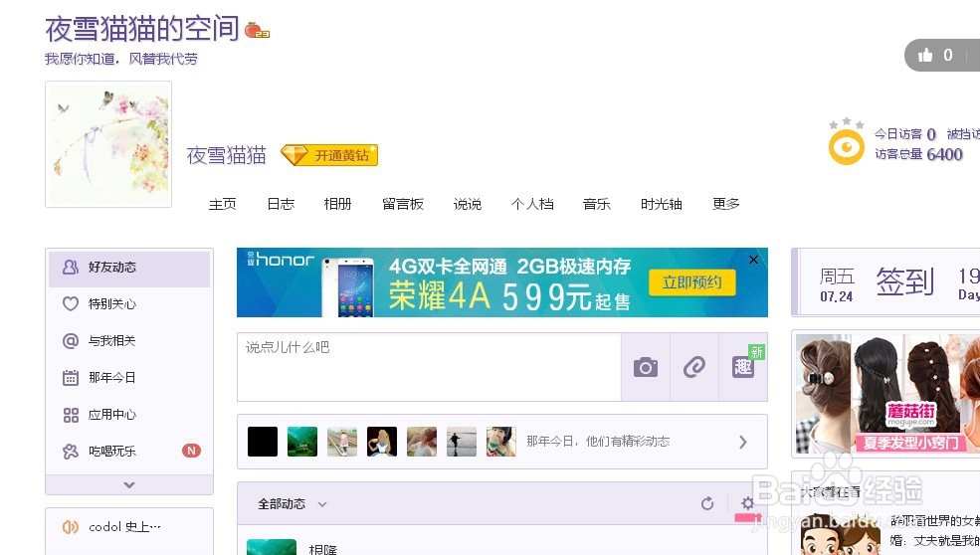The width and height of the screenshot is (980, 555).
Task: Click the black avatar thumbnail
Action: (263, 442)
